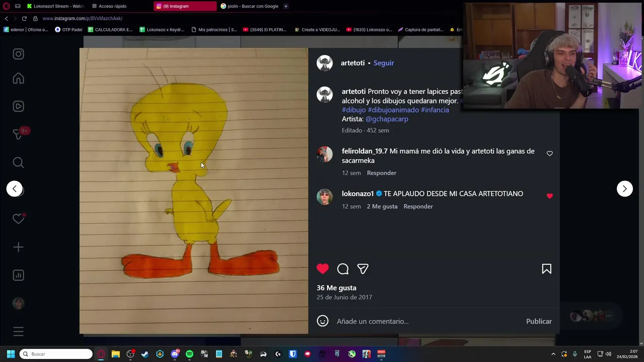
Task: Open 'edenor | Oficina' bookmark
Action: coord(26,30)
